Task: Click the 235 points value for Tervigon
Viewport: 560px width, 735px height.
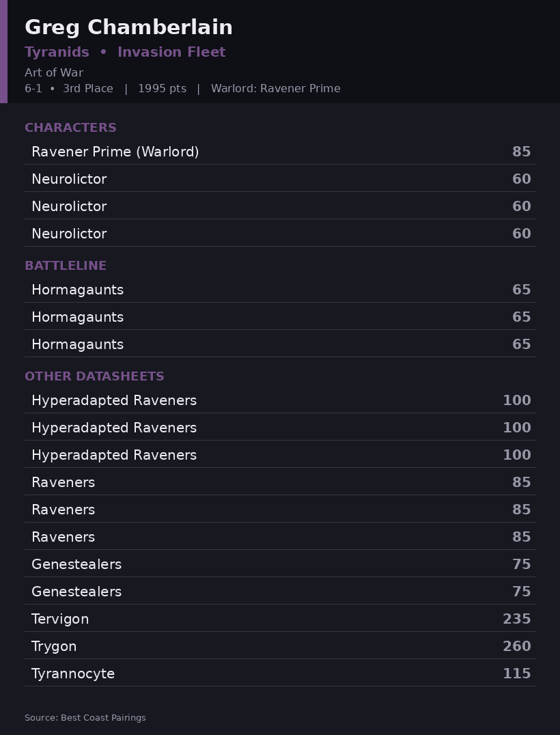Action: click(x=516, y=620)
